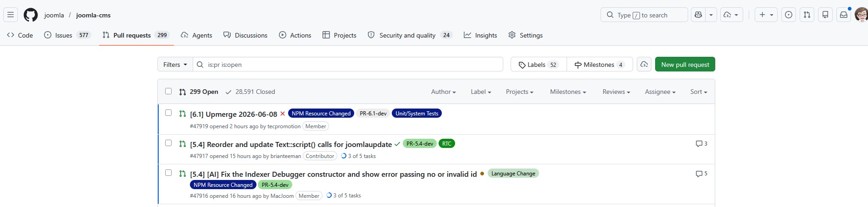Switch to the Code tab
This screenshot has height=207, width=868.
pyautogui.click(x=20, y=35)
